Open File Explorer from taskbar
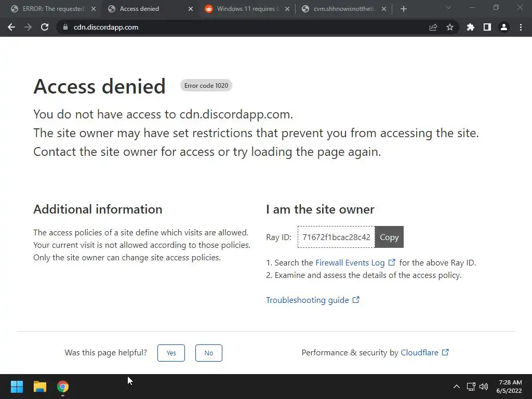 [39, 387]
